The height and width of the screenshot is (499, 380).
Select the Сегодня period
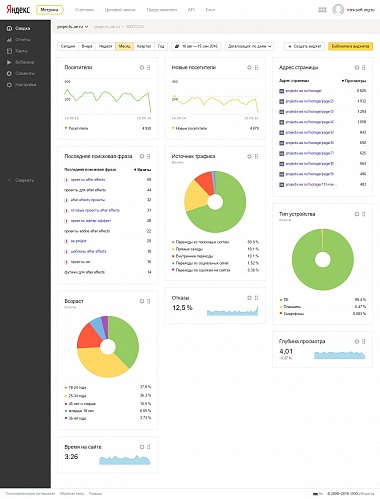(x=68, y=46)
